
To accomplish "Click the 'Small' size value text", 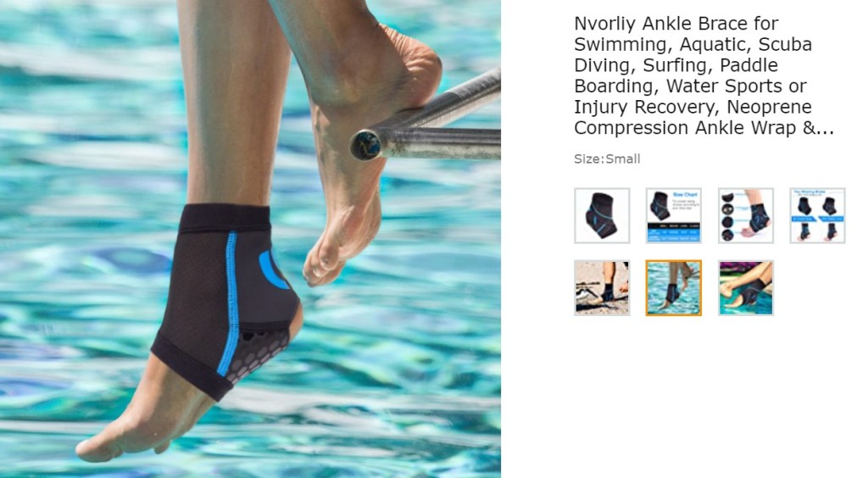I will 623,158.
